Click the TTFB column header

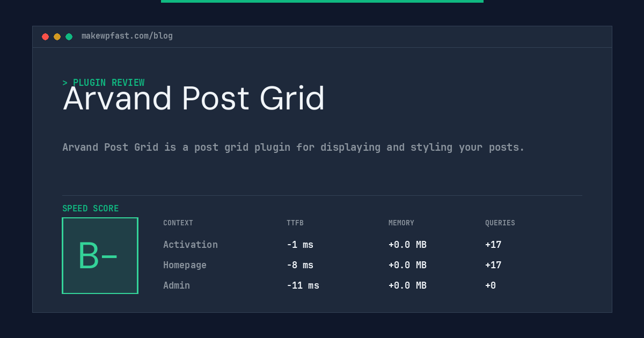click(x=295, y=223)
